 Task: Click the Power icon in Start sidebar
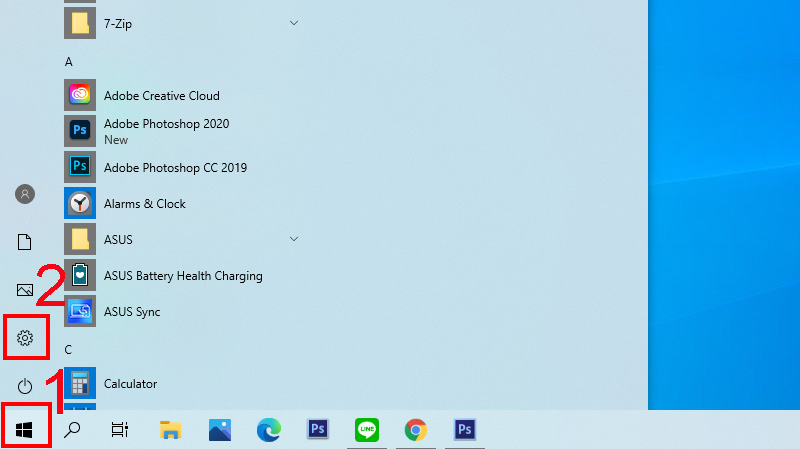point(24,386)
